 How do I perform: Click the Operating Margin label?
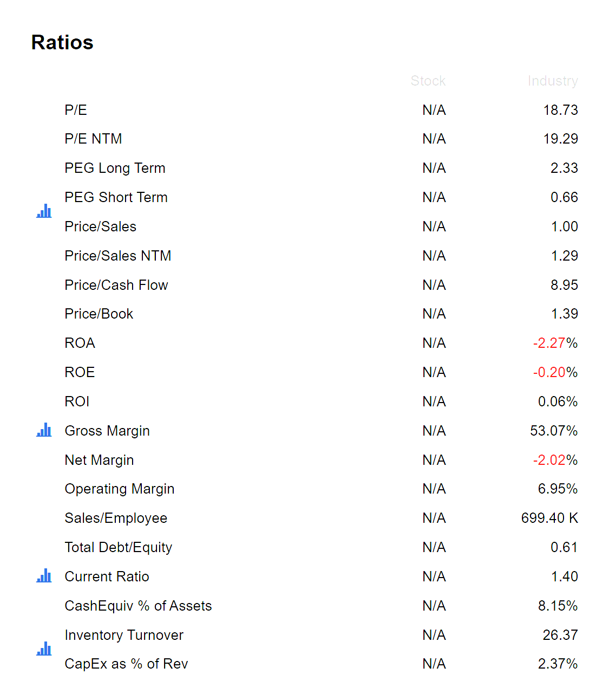click(120, 489)
